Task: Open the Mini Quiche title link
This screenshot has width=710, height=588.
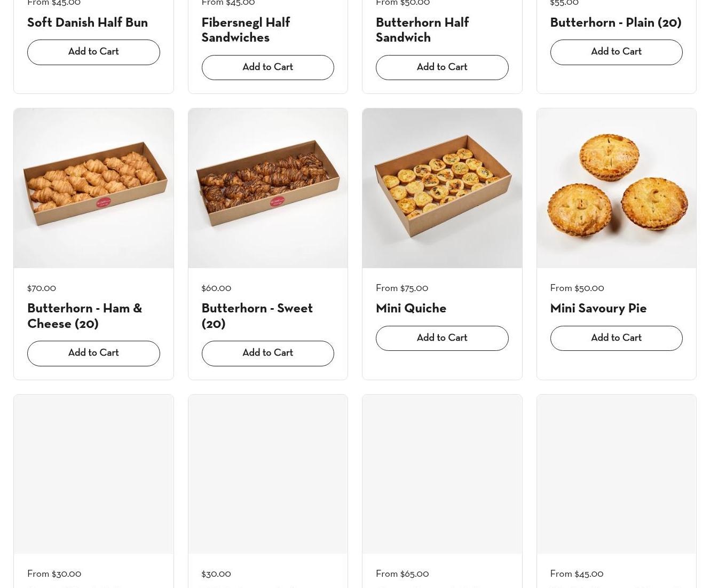Action: [x=411, y=309]
